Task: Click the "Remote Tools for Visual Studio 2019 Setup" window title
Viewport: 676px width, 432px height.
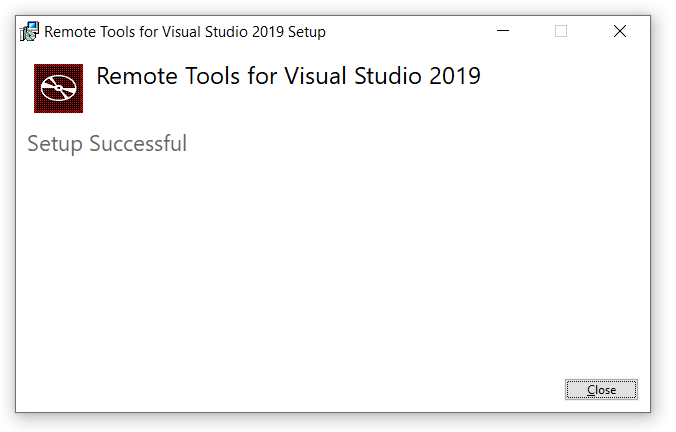Action: (x=185, y=32)
